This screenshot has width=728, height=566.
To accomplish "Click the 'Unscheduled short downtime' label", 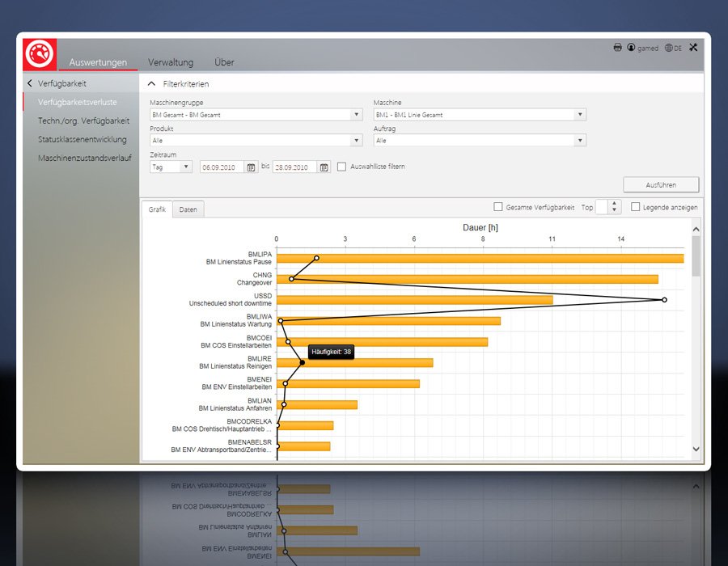I will coord(231,303).
